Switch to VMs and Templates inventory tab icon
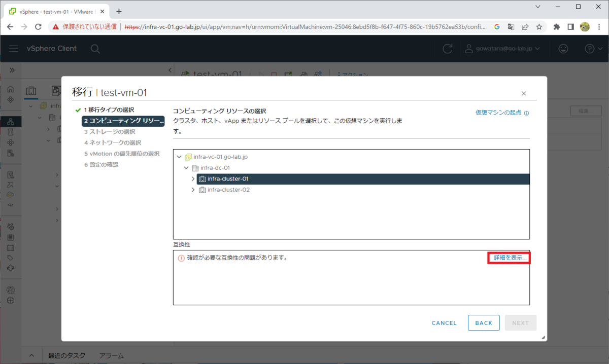Viewport: 609px width, 364px height. point(56,91)
